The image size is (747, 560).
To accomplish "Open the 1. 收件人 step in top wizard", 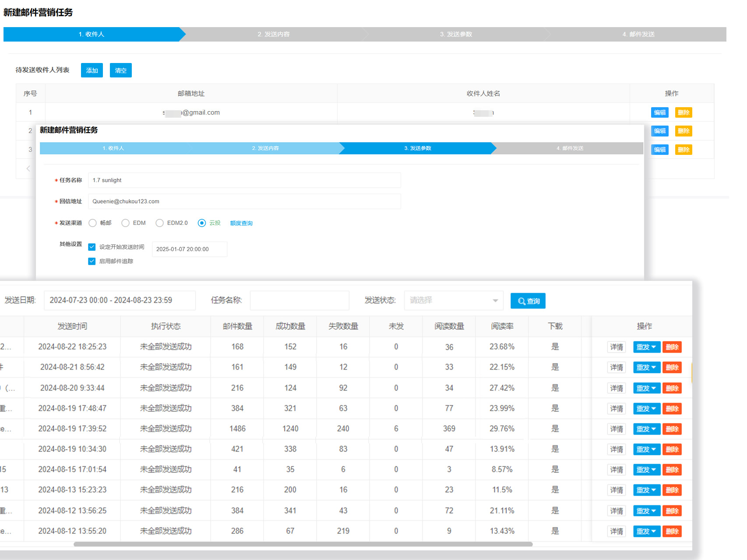I will (92, 34).
